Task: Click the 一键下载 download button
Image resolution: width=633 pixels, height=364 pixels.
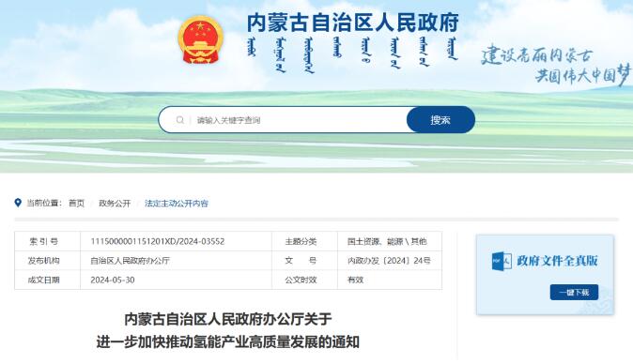Action: pos(574,293)
